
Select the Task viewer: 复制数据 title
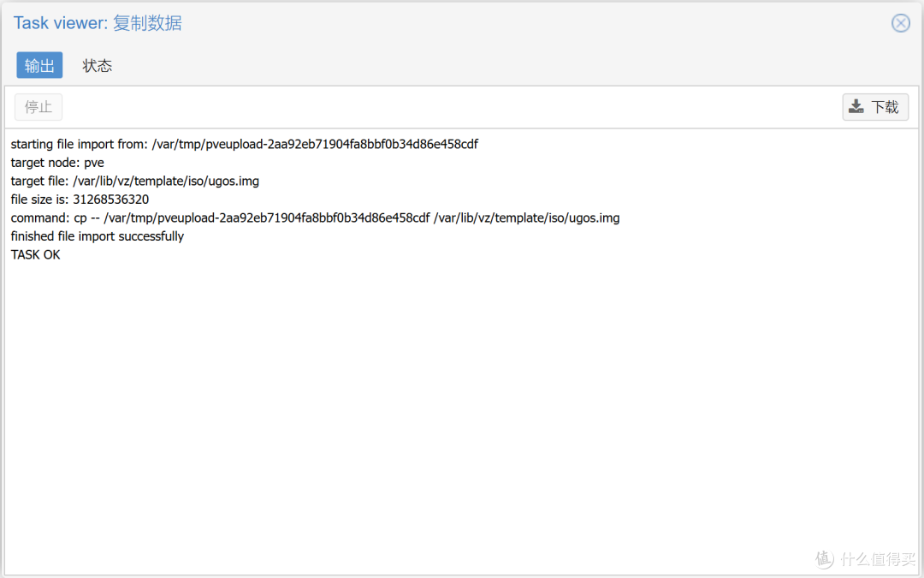tap(98, 23)
